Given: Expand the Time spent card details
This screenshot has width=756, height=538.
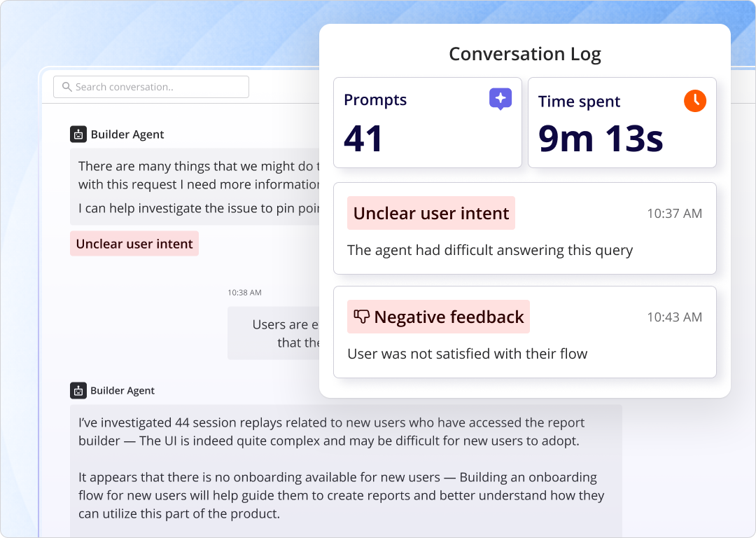Looking at the screenshot, I should click(622, 123).
